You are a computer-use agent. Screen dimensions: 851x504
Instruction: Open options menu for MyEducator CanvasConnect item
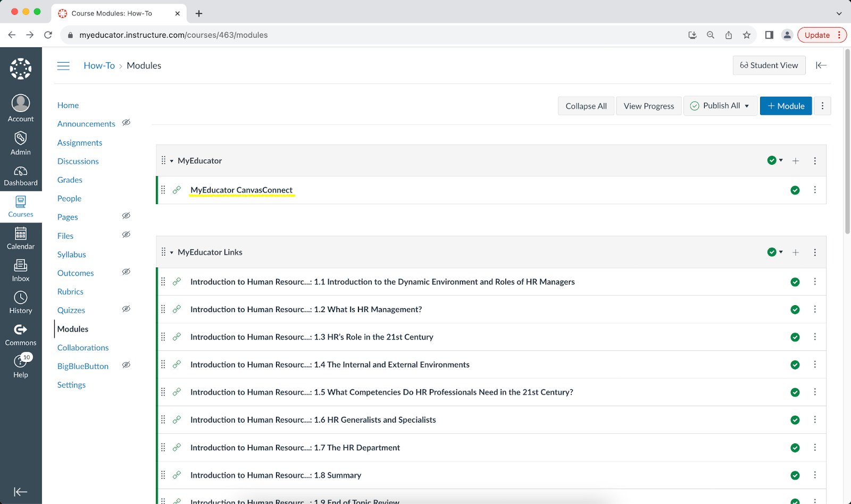815,190
